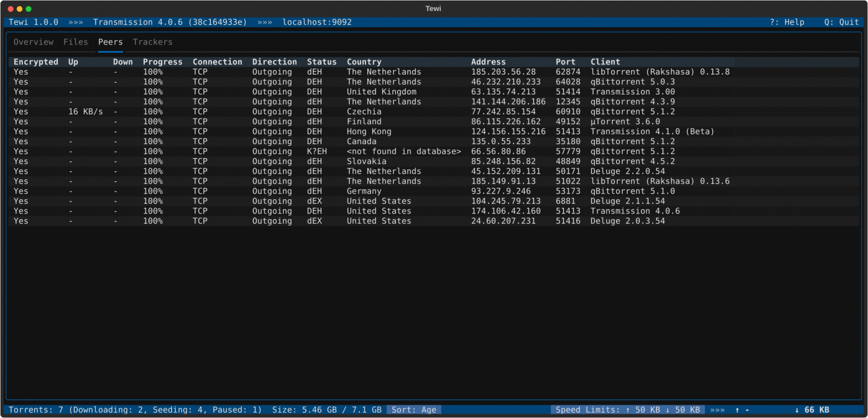
Task: Select the Czechia peer row
Action: (x=434, y=112)
